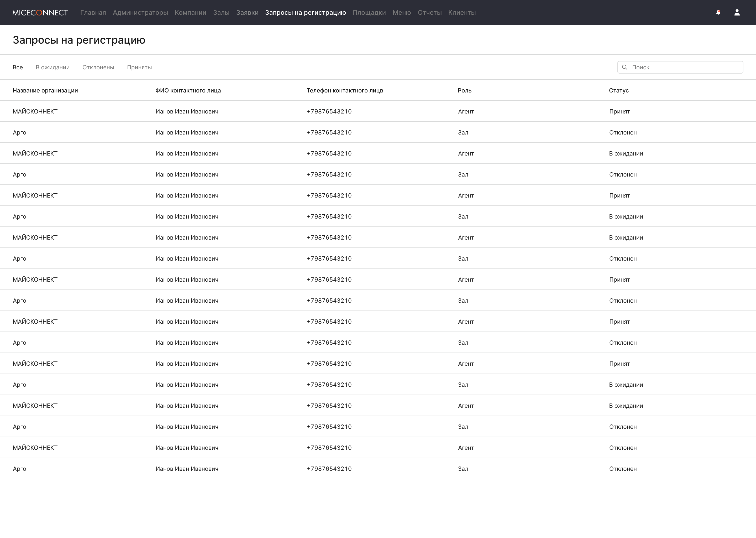Click Зал role in the last row
Viewport: 756px width, 538px height.
click(463, 469)
